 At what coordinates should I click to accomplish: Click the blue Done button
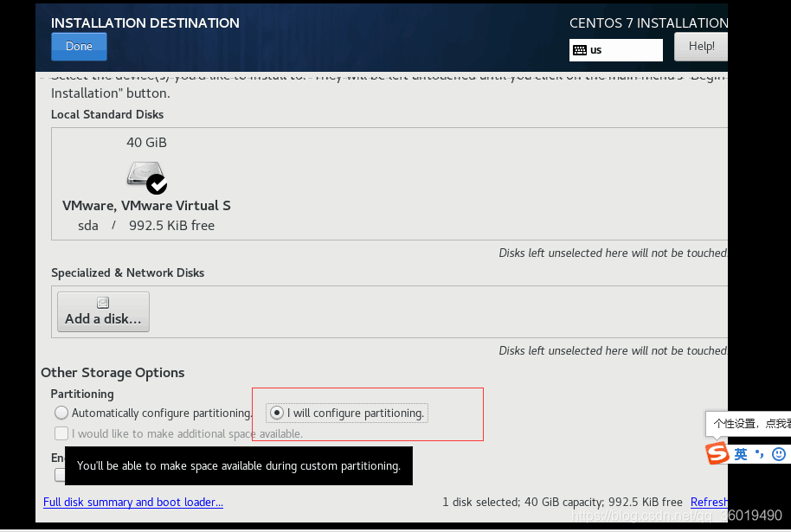79,47
